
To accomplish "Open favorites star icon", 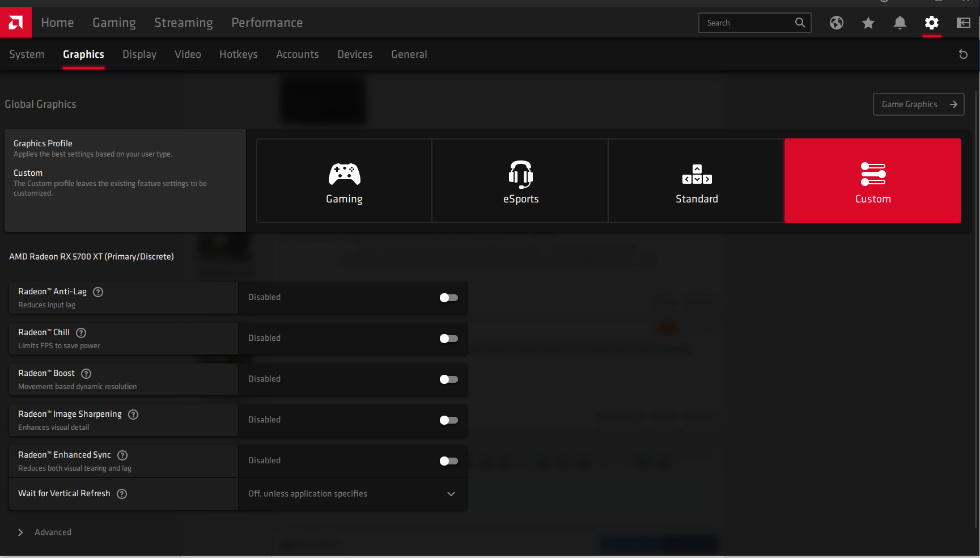I will tap(868, 23).
